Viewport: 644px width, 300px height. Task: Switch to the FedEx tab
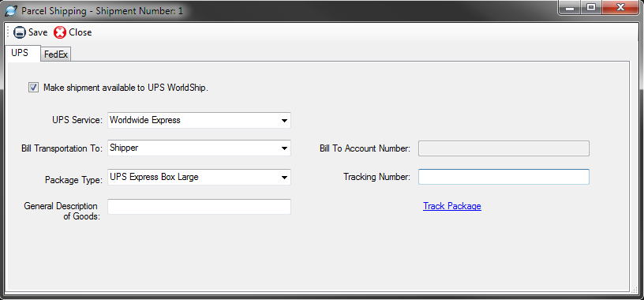(56, 54)
